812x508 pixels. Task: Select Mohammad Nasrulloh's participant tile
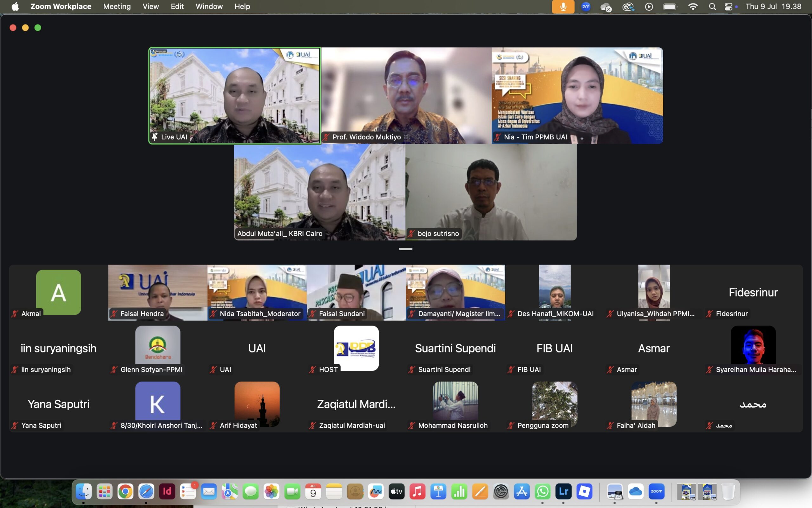[455, 404]
